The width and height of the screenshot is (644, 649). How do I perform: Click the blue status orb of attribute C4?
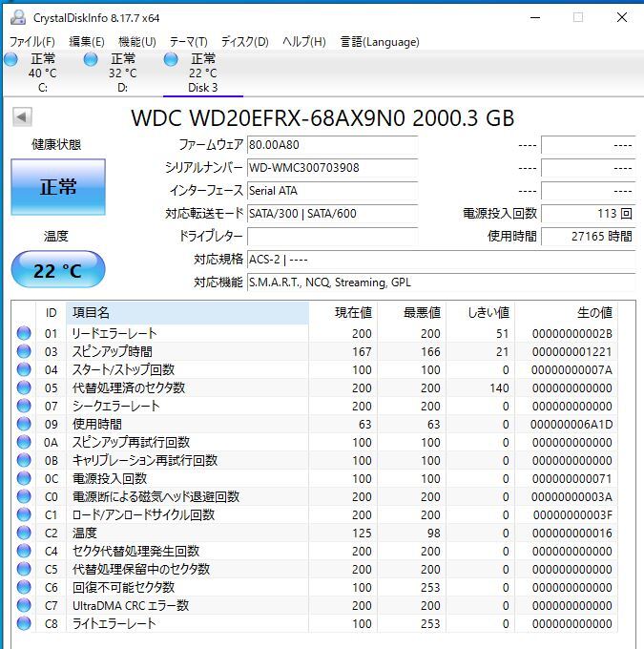[x=24, y=551]
